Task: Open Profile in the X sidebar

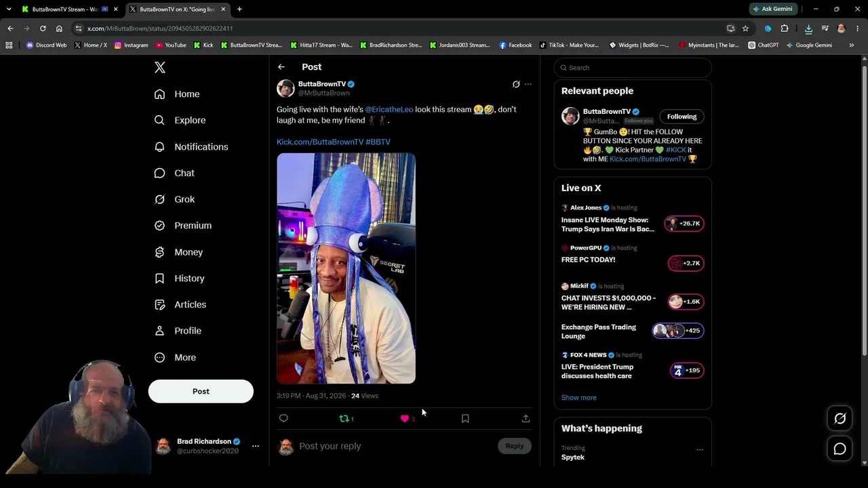Action: click(x=178, y=331)
